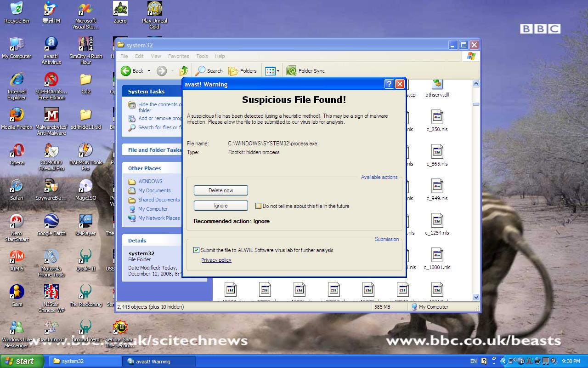588x368 pixels.
Task: Switch to system32 taskbar button
Action: [85, 361]
